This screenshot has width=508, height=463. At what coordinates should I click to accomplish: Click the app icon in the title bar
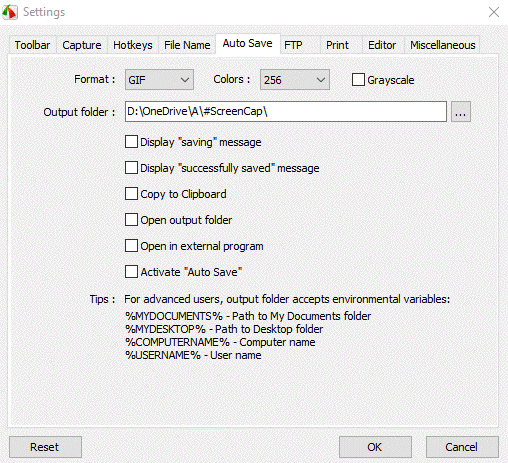click(x=10, y=12)
